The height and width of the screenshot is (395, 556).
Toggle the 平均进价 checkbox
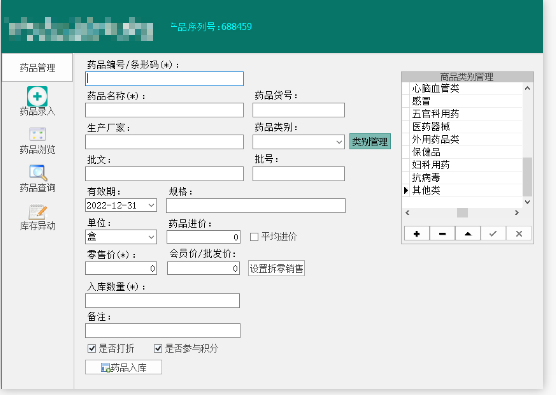tap(254, 237)
